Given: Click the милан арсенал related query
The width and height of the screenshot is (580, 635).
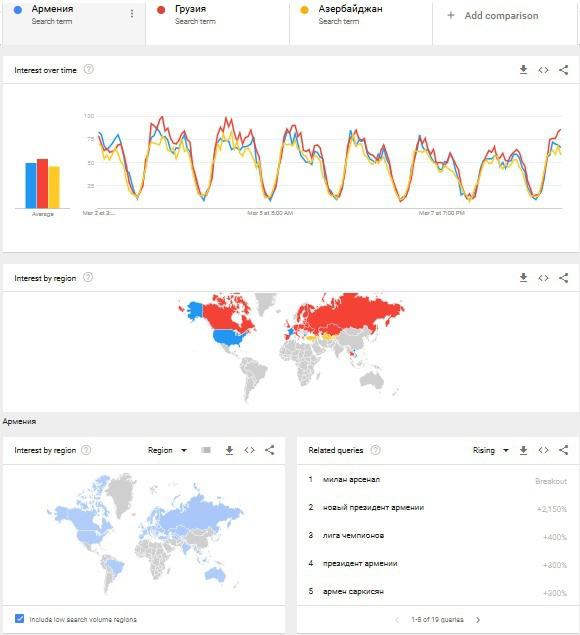Looking at the screenshot, I should 351,479.
